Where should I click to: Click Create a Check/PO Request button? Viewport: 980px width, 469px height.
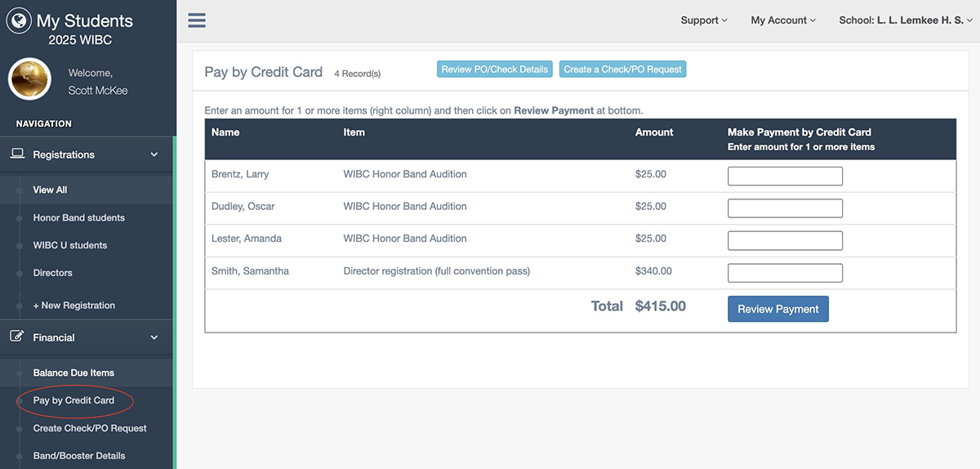tap(622, 69)
